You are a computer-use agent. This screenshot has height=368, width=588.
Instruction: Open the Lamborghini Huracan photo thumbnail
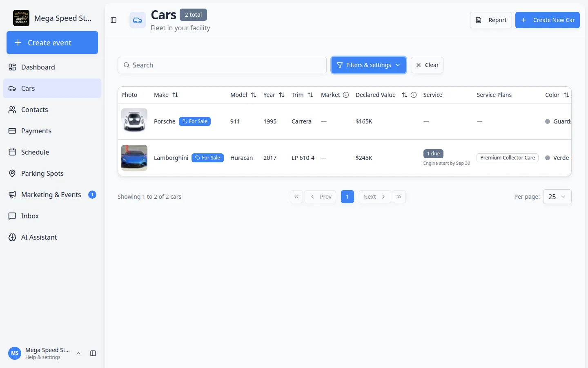coord(134,158)
